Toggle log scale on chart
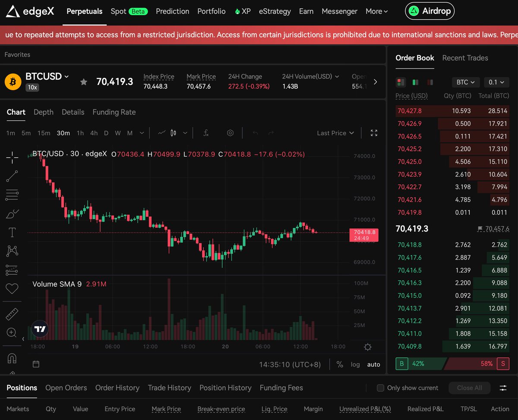The image size is (518, 420). [x=355, y=364]
